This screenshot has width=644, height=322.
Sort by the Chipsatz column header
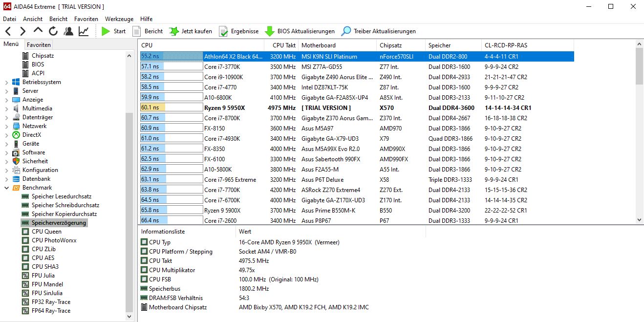(401, 45)
